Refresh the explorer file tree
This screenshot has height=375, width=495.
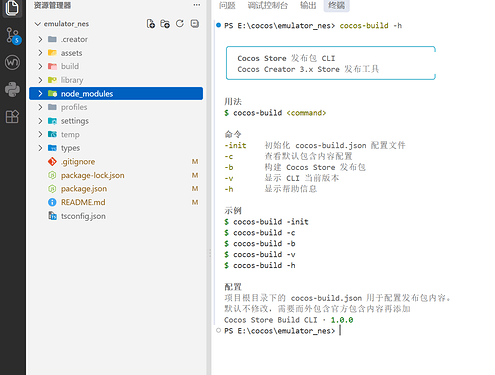pyautogui.click(x=180, y=24)
